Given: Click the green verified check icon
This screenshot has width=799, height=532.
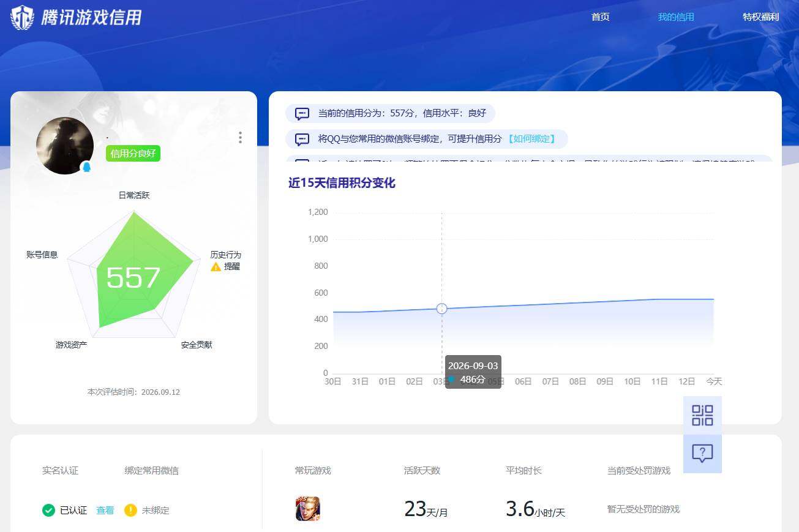Looking at the screenshot, I should [48, 510].
